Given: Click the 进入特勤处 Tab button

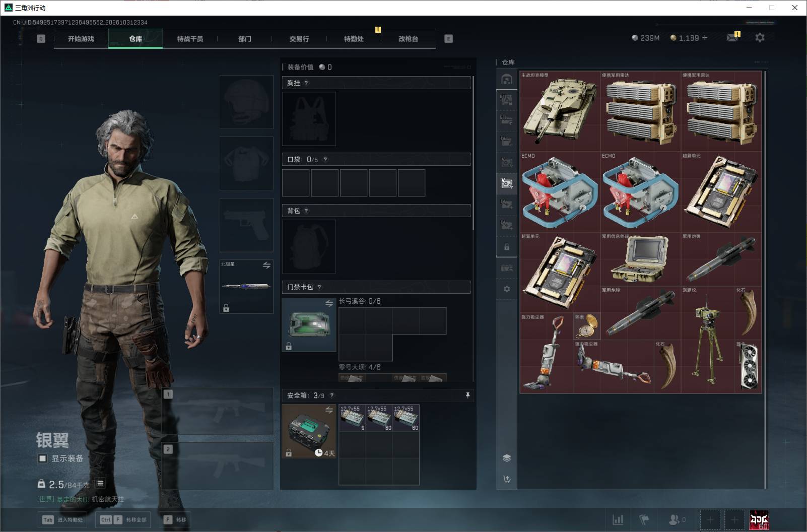Looking at the screenshot, I should coord(63,520).
